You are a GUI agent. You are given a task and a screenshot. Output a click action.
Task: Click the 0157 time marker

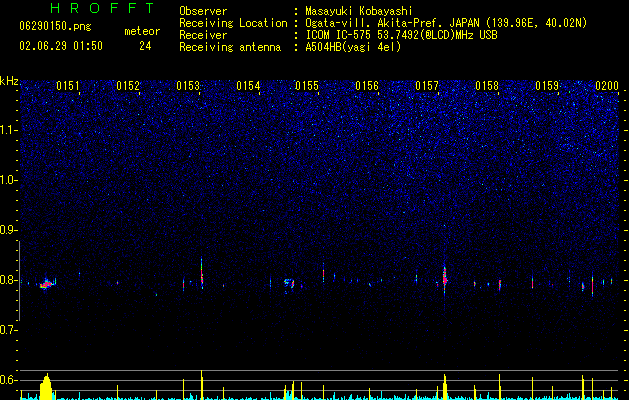coord(427,86)
